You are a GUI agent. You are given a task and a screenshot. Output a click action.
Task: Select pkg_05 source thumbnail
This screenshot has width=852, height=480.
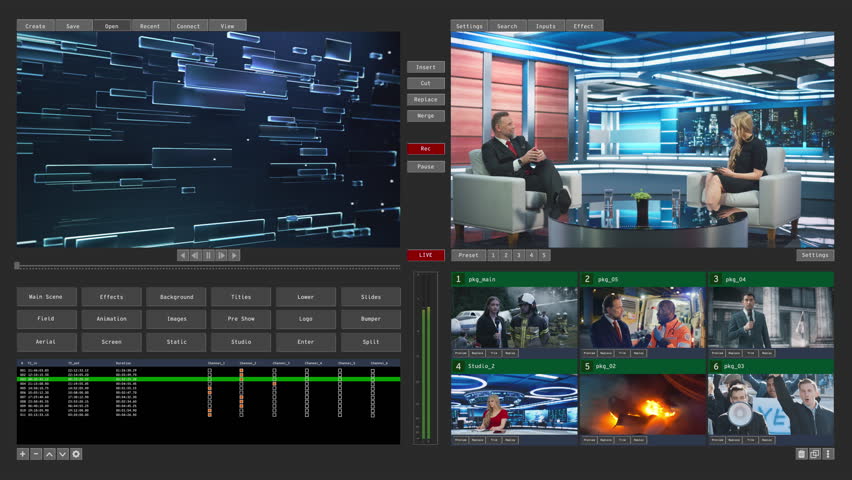(x=642, y=318)
